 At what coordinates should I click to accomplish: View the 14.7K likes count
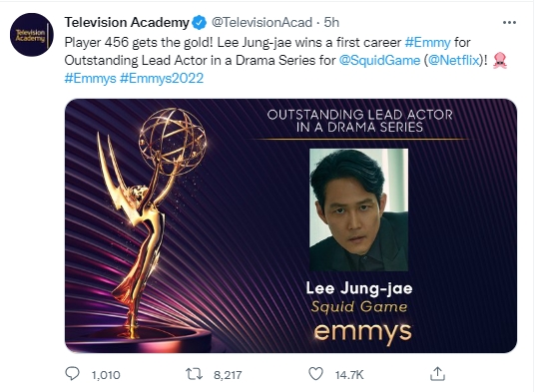coord(349,375)
